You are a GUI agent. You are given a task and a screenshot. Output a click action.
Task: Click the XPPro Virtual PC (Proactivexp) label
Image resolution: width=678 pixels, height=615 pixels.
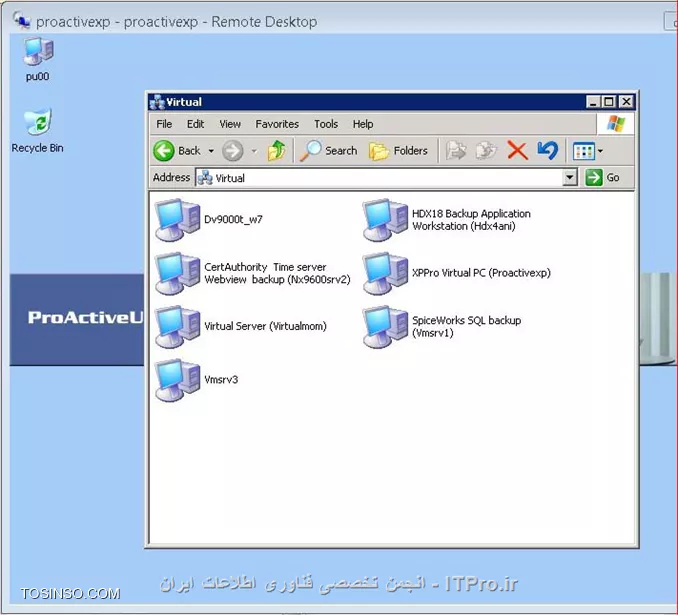(481, 273)
